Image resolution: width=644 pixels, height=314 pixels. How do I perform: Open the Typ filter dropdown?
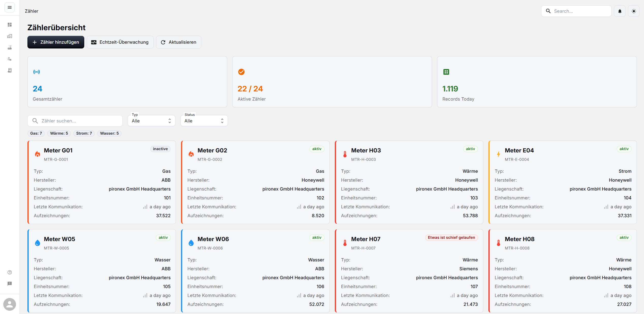pyautogui.click(x=151, y=121)
